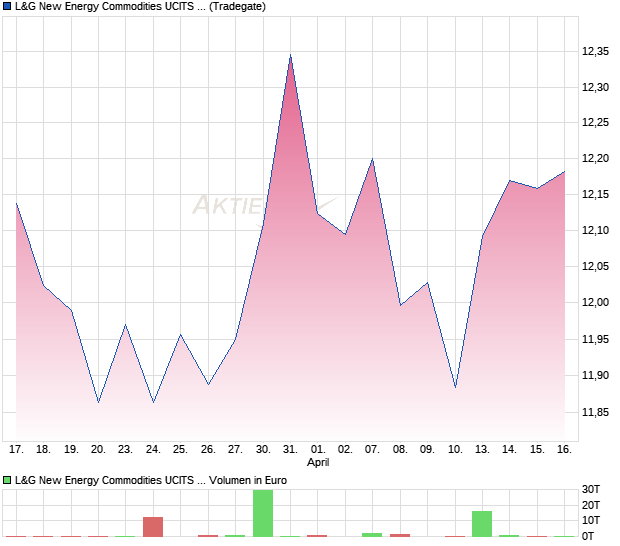Click the 11,95 price axis label

[595, 339]
